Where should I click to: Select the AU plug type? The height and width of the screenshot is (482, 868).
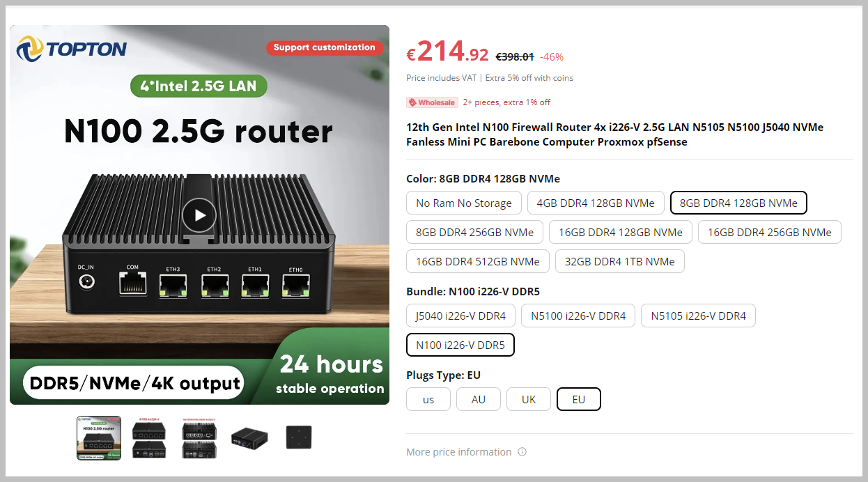[x=479, y=399]
